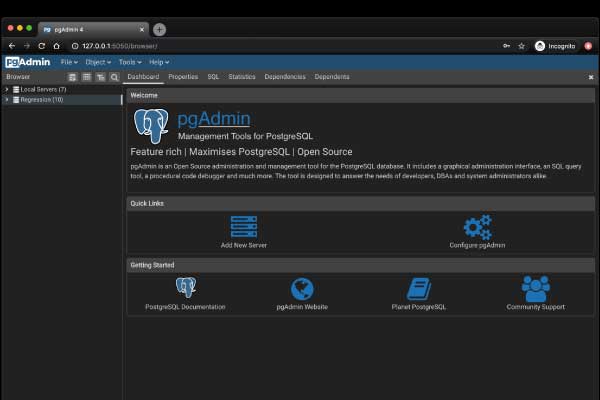This screenshot has width=600, height=400.
Task: Click the pgAdmin logo in the header
Action: click(28, 62)
